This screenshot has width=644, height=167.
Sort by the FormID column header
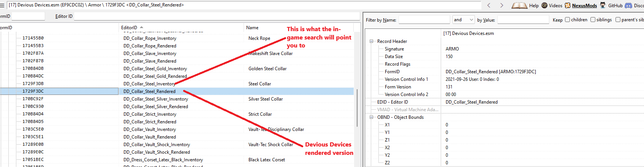pos(59,28)
